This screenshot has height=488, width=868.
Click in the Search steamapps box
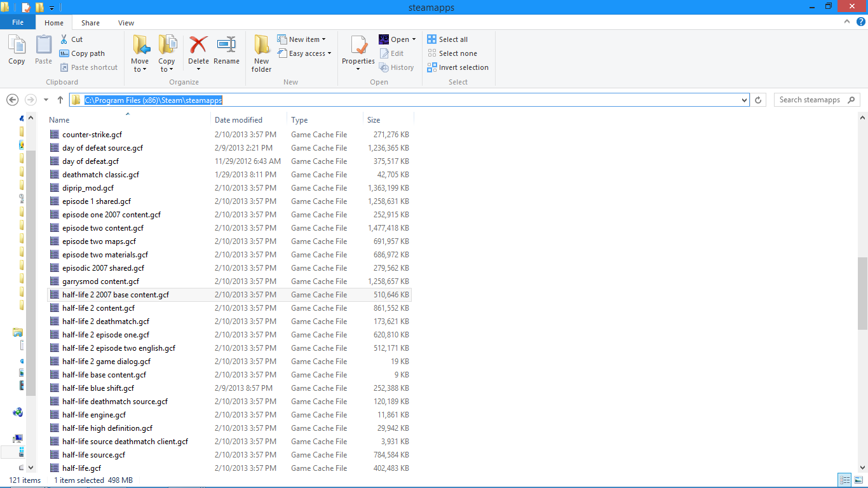click(817, 100)
